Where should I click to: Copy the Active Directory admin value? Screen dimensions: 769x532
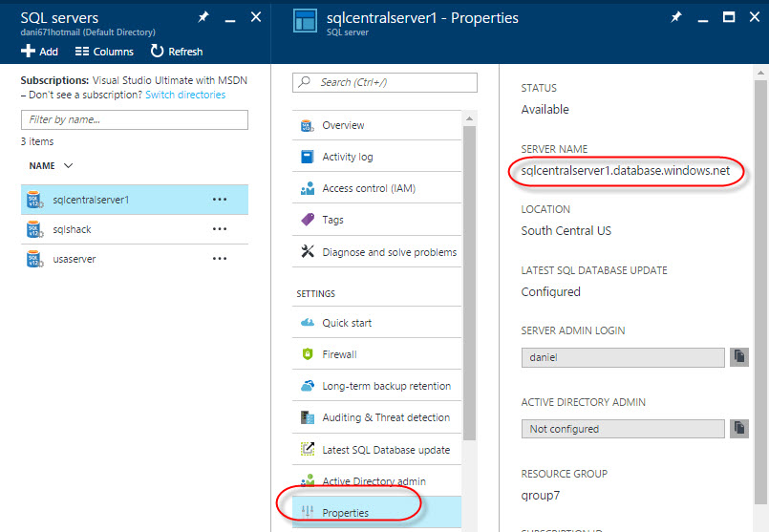[x=739, y=428]
